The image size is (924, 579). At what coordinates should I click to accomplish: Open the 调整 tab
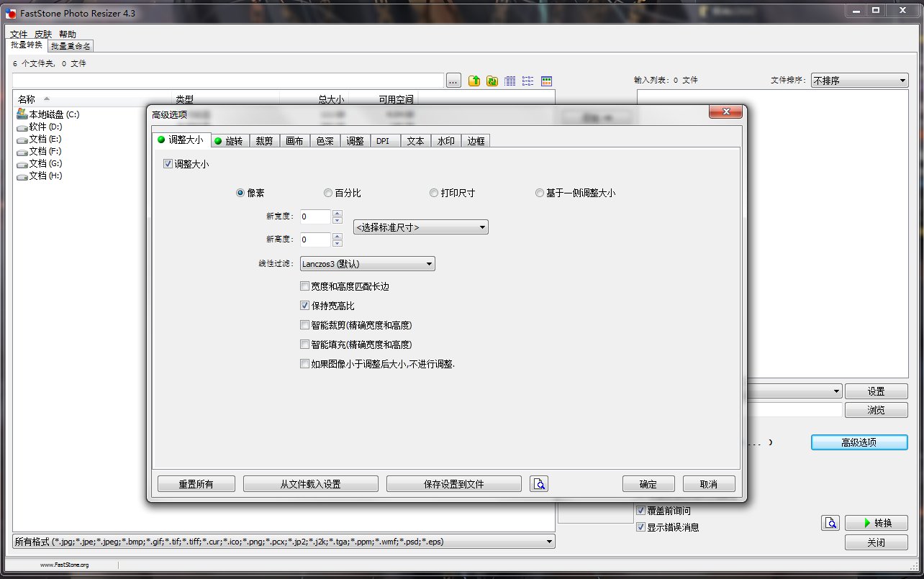pyautogui.click(x=355, y=141)
